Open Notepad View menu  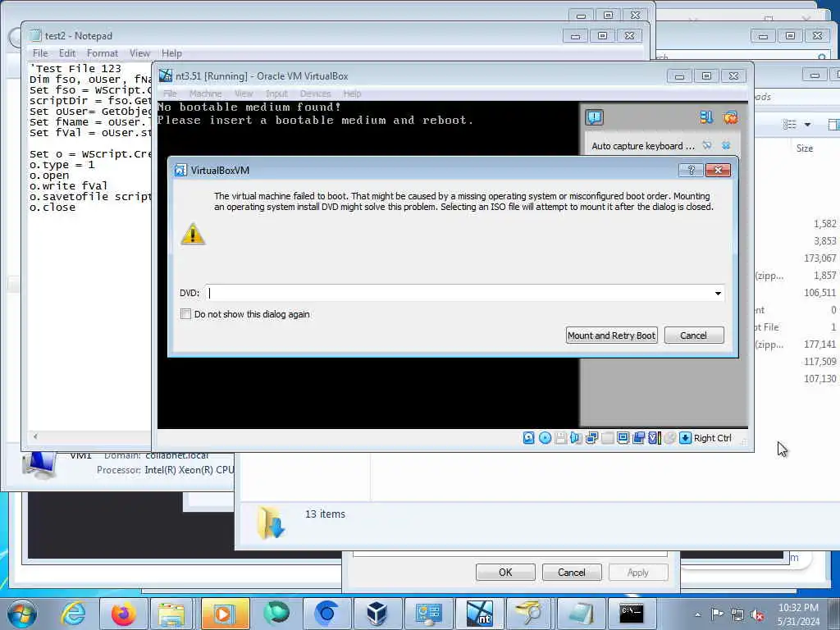coord(139,53)
